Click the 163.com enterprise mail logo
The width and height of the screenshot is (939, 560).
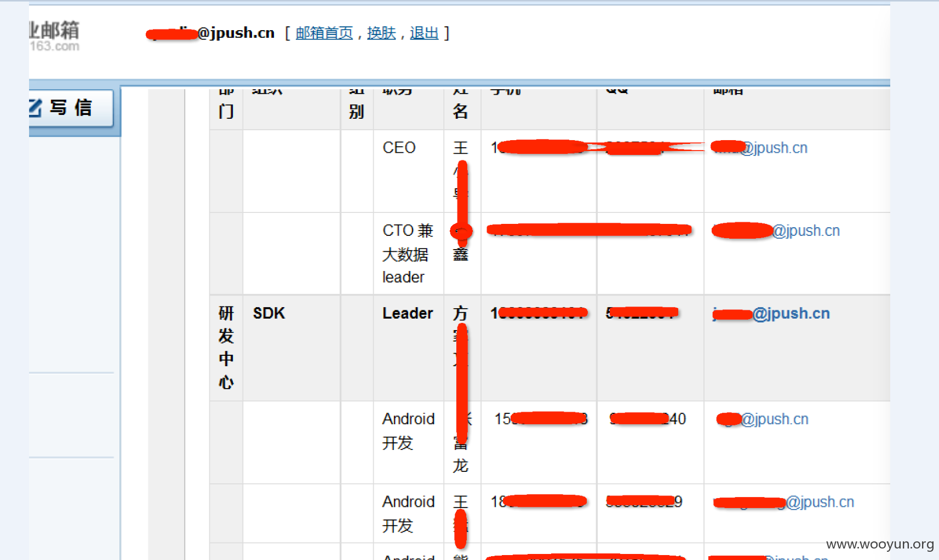click(x=54, y=36)
